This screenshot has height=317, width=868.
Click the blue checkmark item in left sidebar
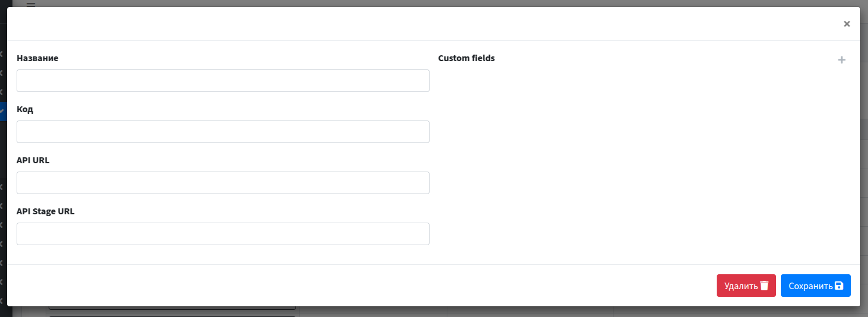point(2,110)
